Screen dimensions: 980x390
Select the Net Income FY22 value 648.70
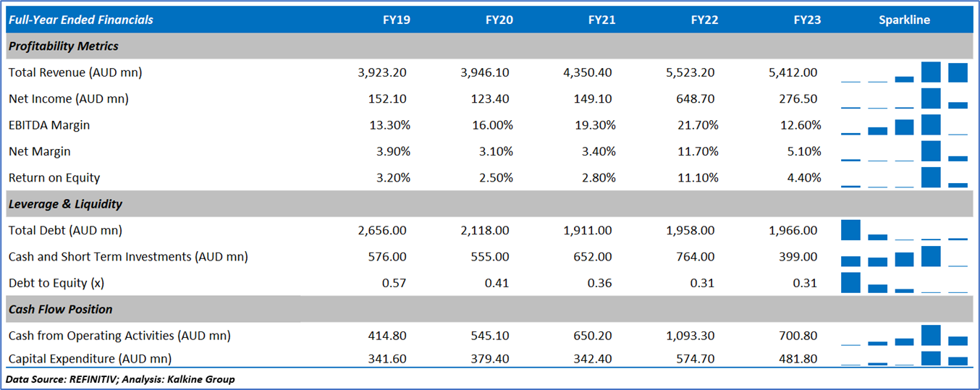[700, 98]
